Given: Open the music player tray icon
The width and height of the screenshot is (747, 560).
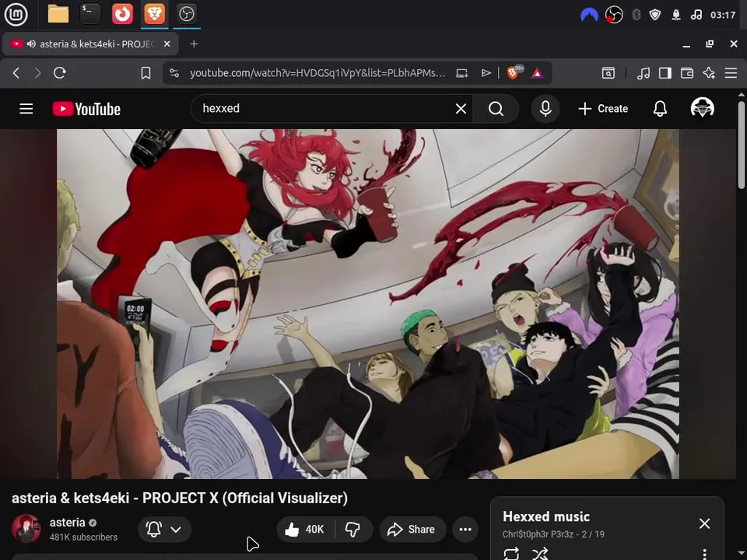Looking at the screenshot, I should pyautogui.click(x=696, y=15).
